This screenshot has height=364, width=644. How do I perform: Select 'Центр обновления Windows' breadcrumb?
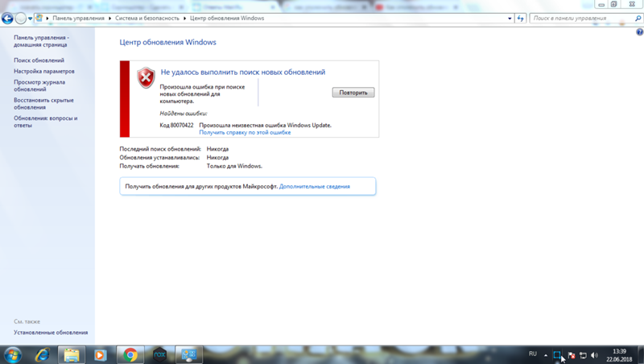coord(227,18)
